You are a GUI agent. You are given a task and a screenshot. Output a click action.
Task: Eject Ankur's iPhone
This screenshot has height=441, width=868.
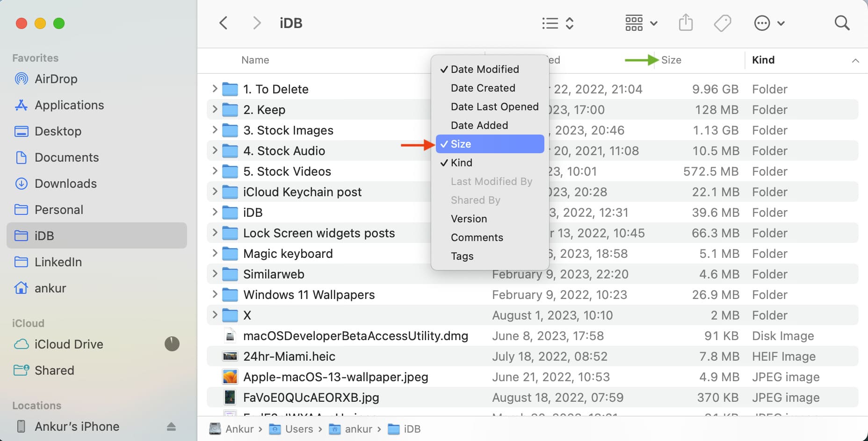[171, 426]
